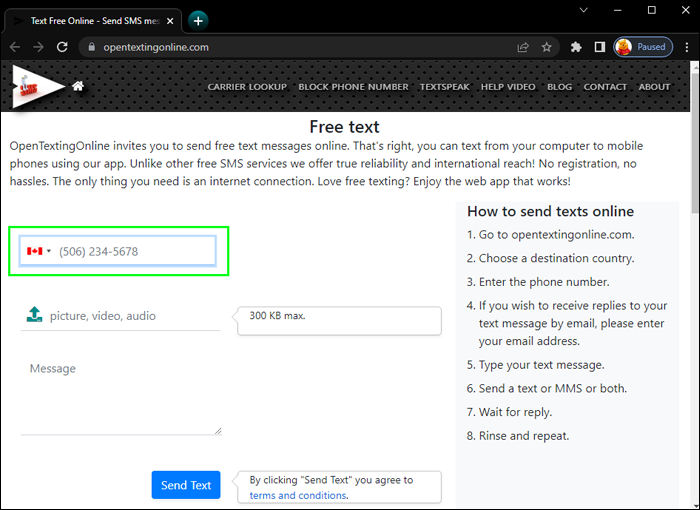Open the Paused profile menu

pyautogui.click(x=642, y=47)
